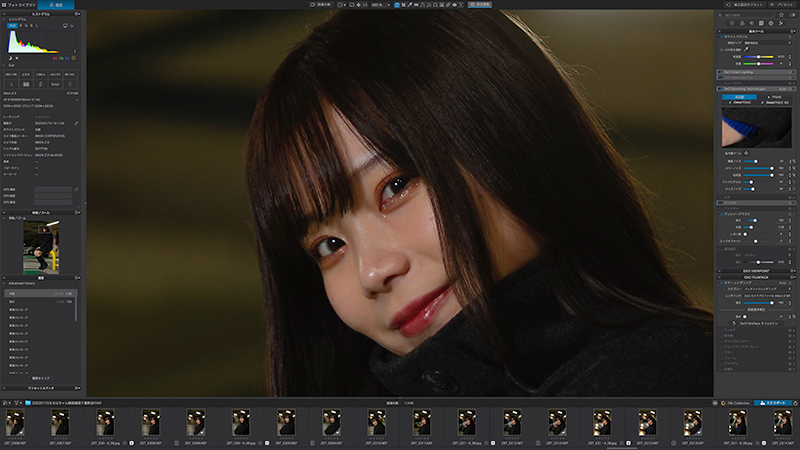Show Local adjustments category icon
Image resolution: width=800 pixels, height=450 pixels.
coord(771,23)
